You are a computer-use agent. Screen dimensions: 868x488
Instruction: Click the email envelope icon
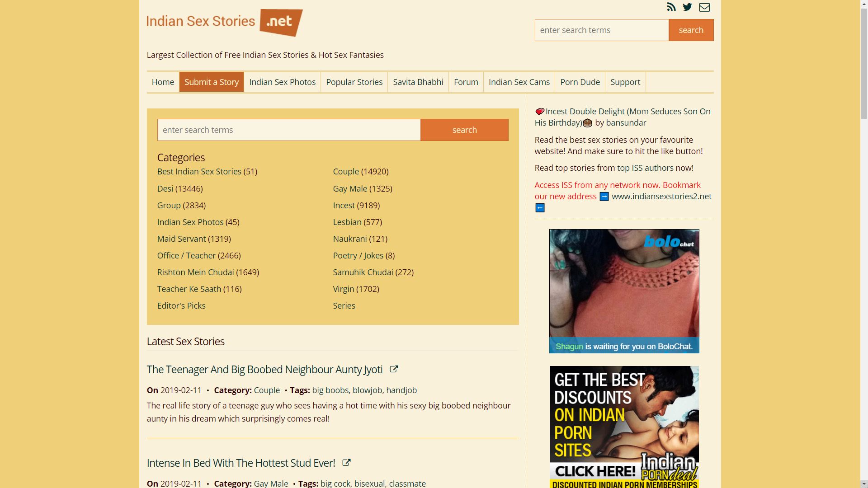click(704, 7)
